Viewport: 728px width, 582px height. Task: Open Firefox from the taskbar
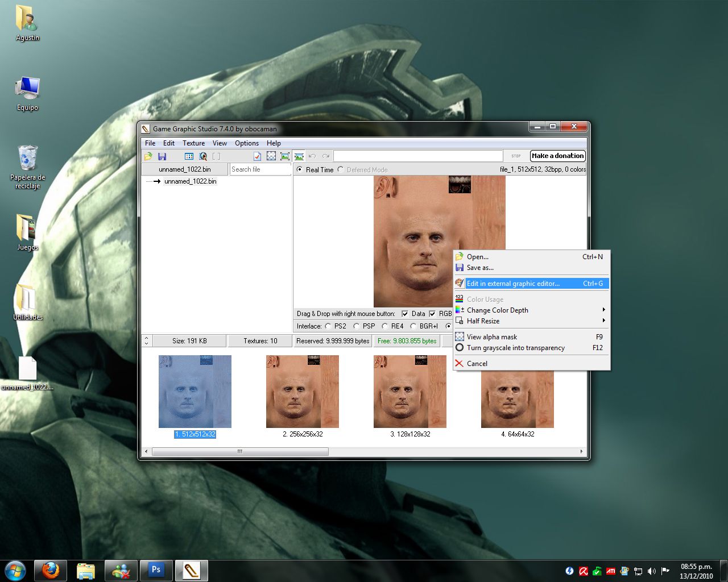(x=51, y=570)
